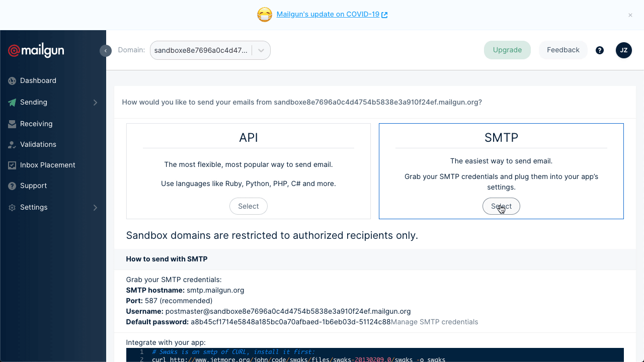Dismiss the COVID-19 banner
Viewport: 644px width, 362px height.
coord(630,15)
